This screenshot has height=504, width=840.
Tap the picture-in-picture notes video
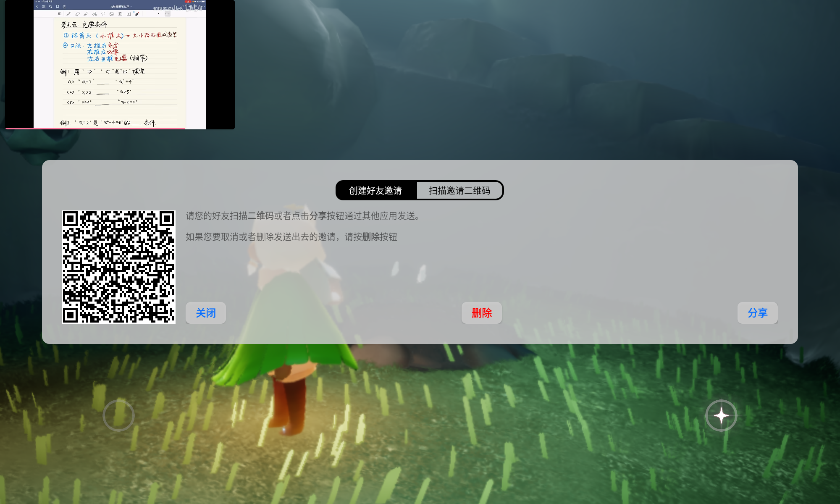(120, 65)
